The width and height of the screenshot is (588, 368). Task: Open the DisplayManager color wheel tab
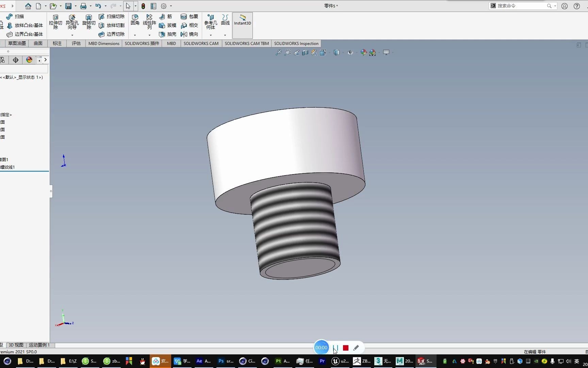click(x=29, y=60)
